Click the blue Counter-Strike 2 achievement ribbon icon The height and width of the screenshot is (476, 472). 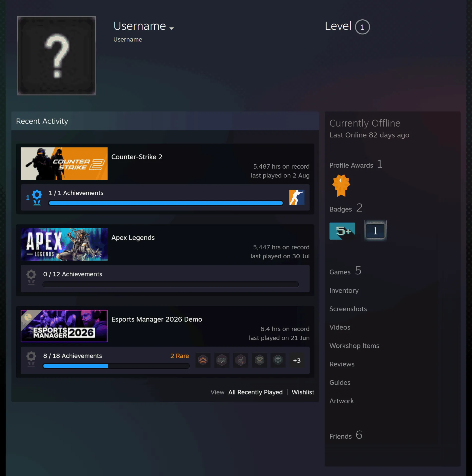37,197
